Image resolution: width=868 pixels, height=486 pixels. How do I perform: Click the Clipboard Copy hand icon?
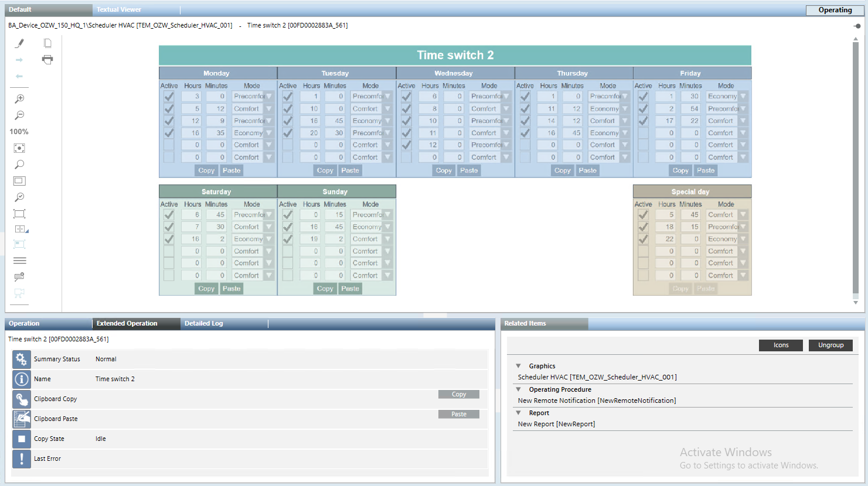[22, 399]
